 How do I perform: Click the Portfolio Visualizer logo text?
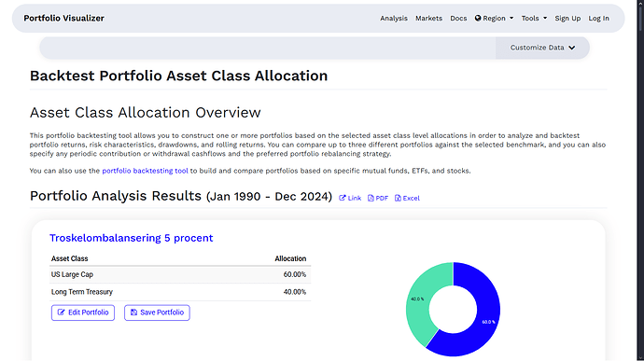[64, 18]
